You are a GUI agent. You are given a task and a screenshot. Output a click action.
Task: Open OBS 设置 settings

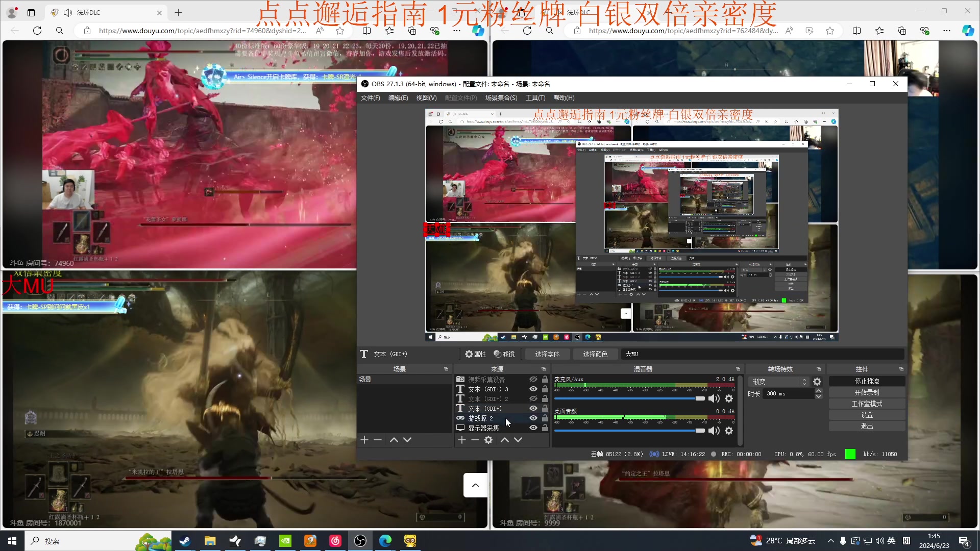(x=867, y=415)
